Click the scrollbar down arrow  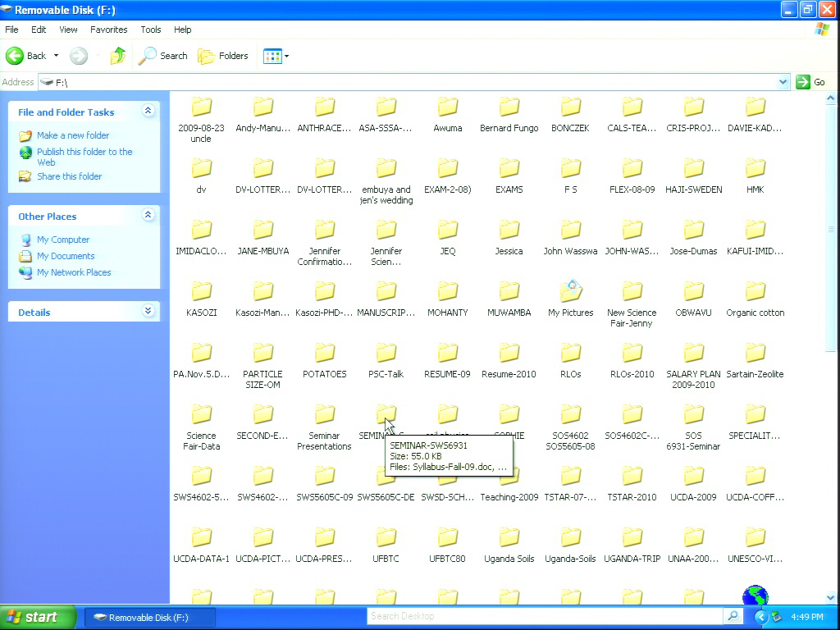(831, 597)
